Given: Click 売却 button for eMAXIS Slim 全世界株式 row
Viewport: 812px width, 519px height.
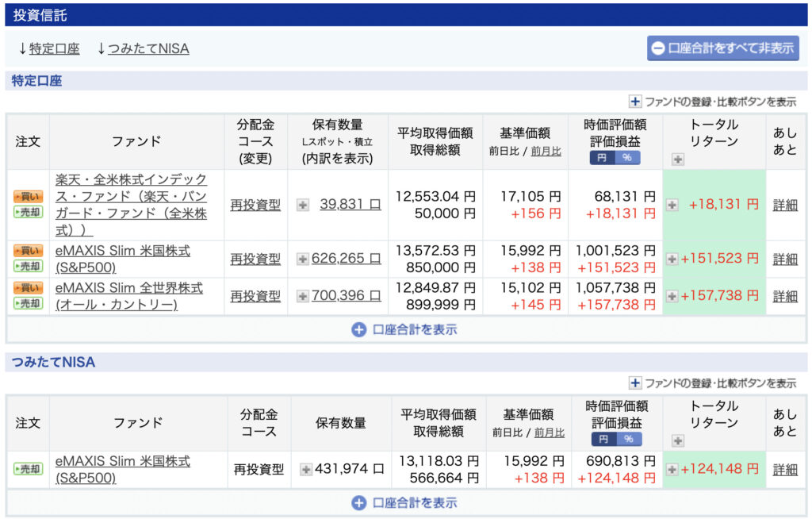Looking at the screenshot, I should coord(28,304).
